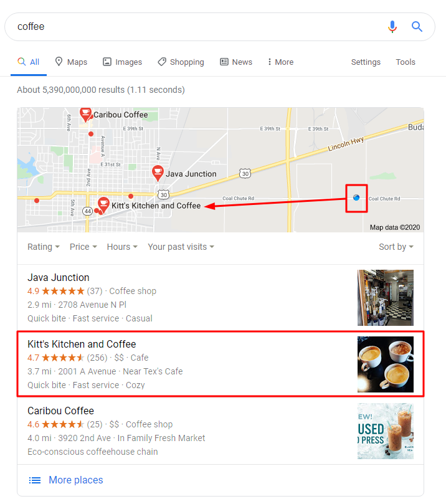Viewport: 446px width, 504px height.
Task: Click the coffee search input field
Action: (x=199, y=27)
